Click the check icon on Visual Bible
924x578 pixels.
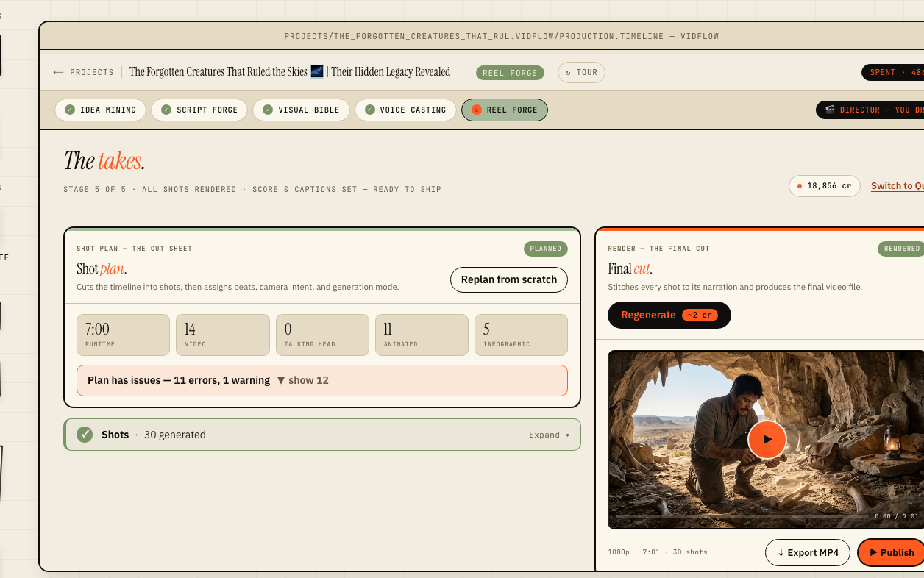pos(268,110)
